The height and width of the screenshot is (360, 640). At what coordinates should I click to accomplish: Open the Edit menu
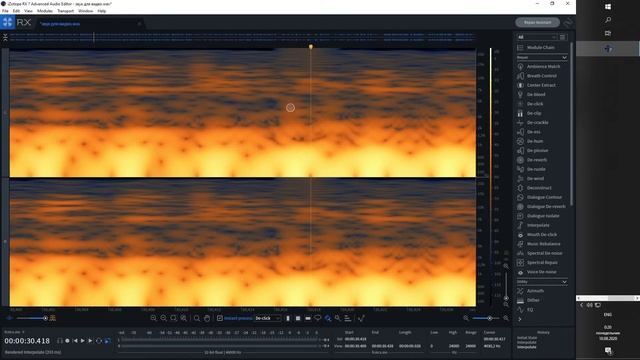click(16, 11)
